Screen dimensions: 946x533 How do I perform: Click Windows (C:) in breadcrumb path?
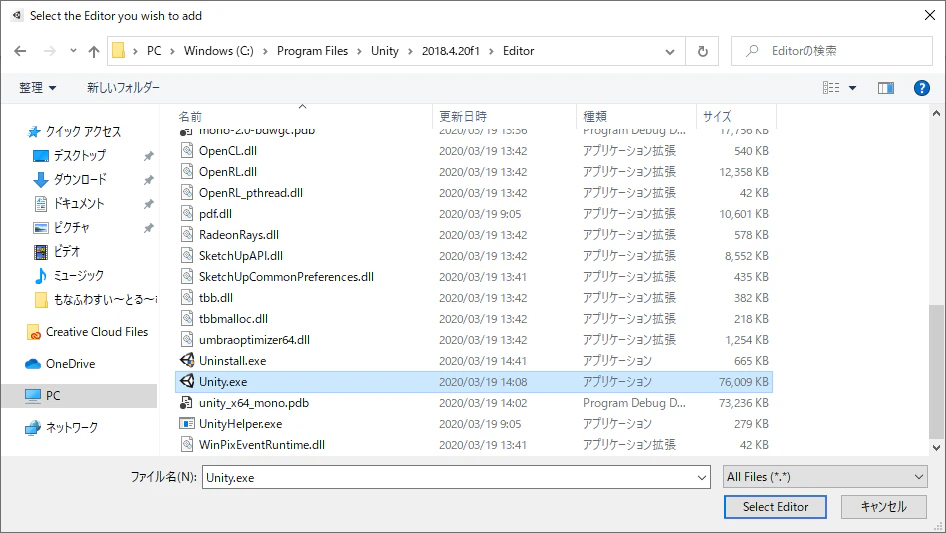click(x=218, y=51)
